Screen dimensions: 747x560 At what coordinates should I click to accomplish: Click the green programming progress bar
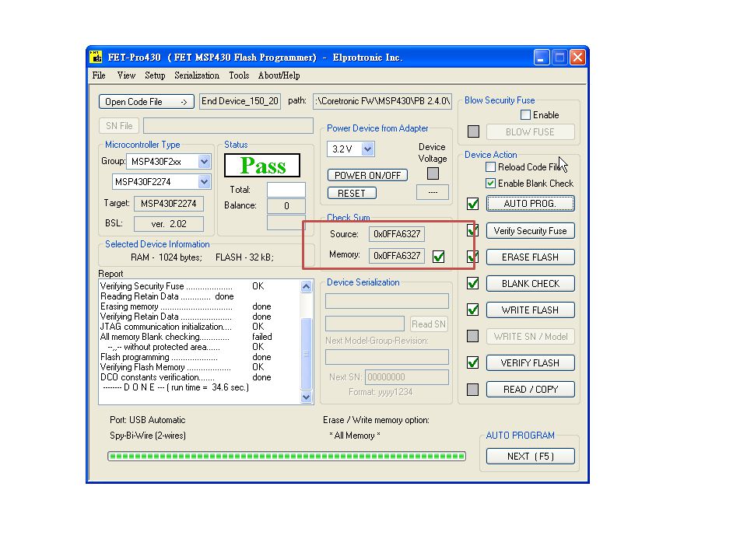tap(287, 457)
